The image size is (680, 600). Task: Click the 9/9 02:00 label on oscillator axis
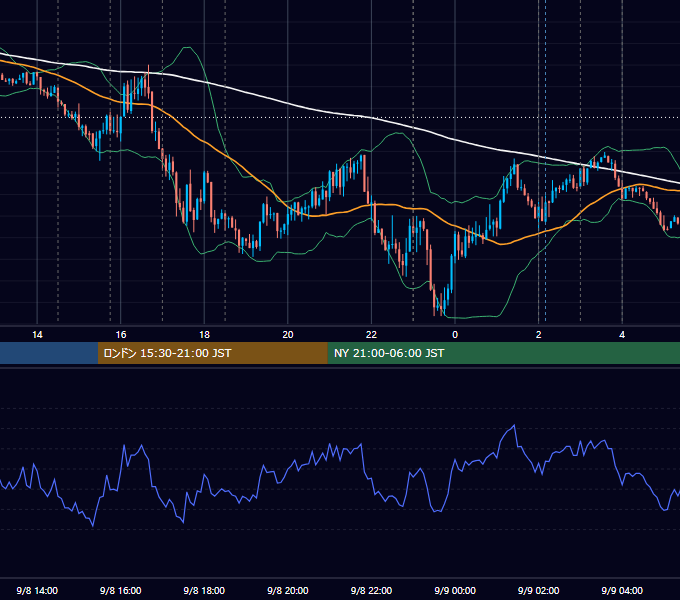(539, 590)
